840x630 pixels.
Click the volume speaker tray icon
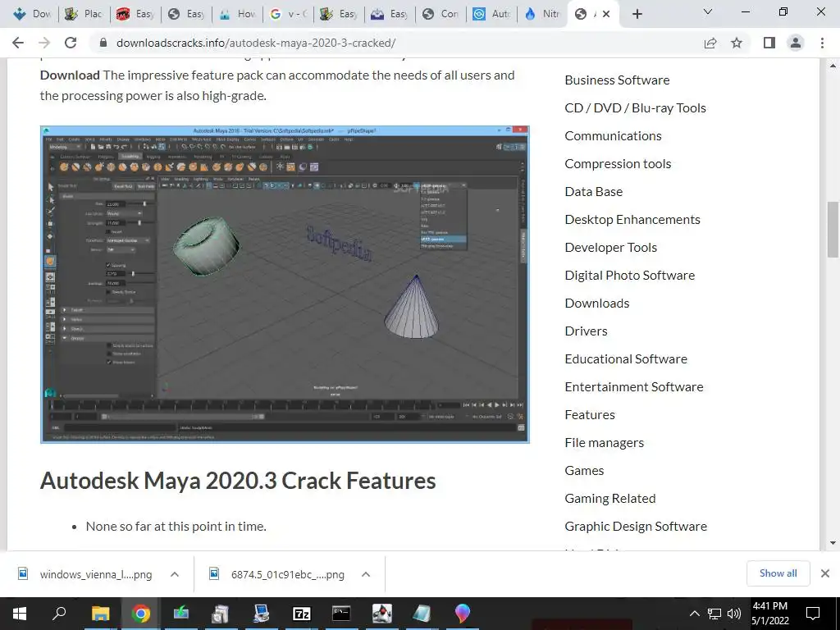point(734,614)
